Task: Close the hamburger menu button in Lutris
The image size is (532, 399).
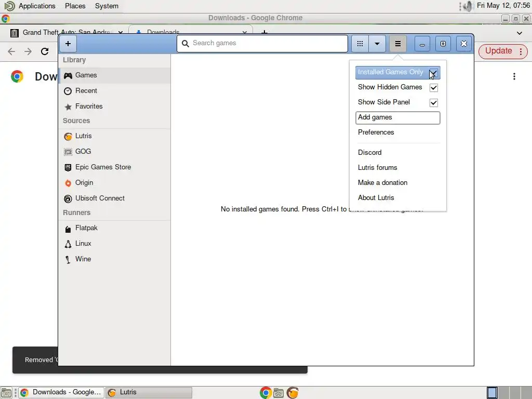Action: 397,44
